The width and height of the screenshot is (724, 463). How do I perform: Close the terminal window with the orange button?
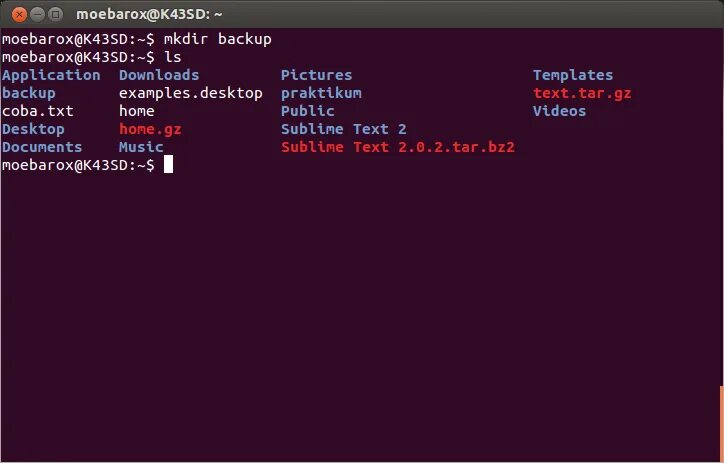pyautogui.click(x=19, y=15)
